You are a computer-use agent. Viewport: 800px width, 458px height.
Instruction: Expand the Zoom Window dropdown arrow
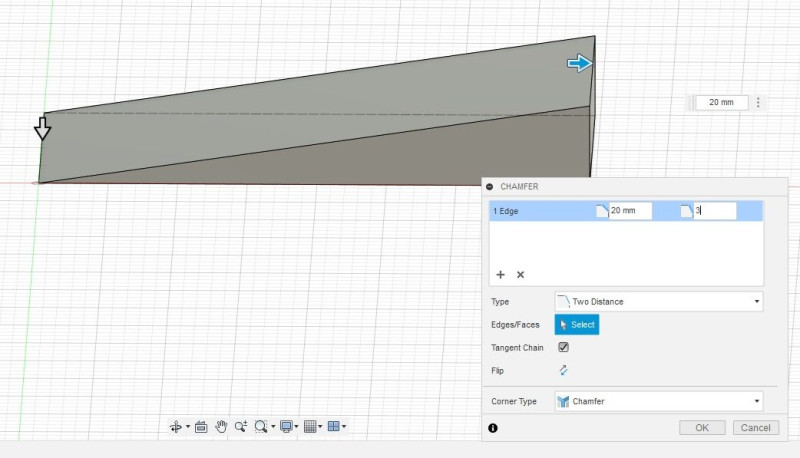point(273,426)
